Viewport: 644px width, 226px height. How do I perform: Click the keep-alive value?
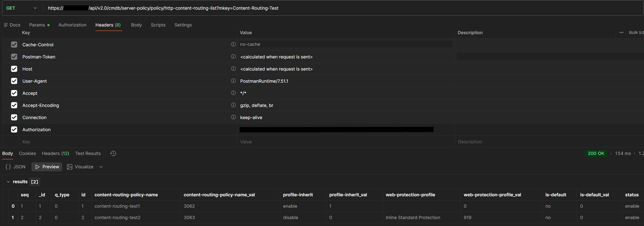point(251,117)
